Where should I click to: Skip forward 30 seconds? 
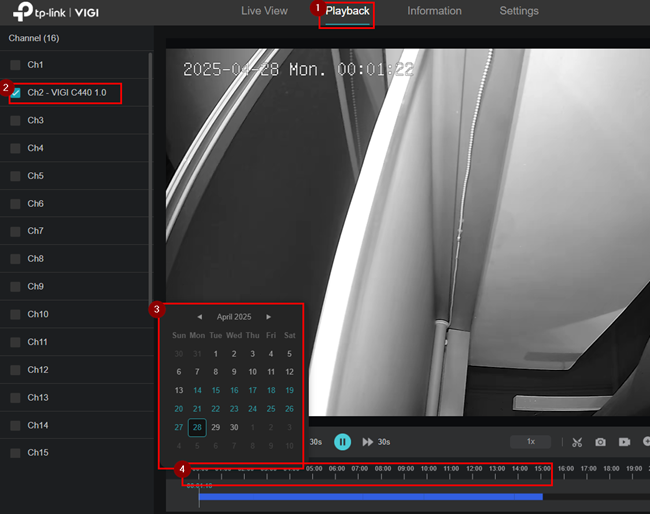[x=376, y=441]
